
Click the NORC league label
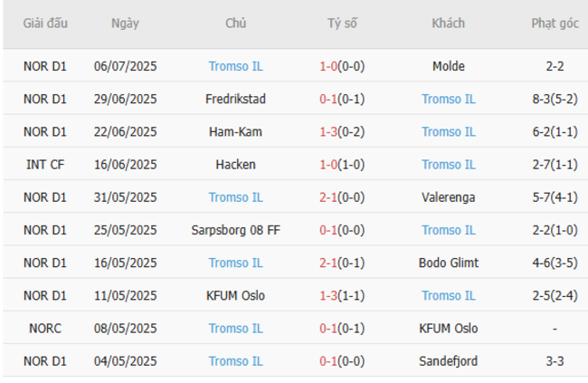coord(45,329)
